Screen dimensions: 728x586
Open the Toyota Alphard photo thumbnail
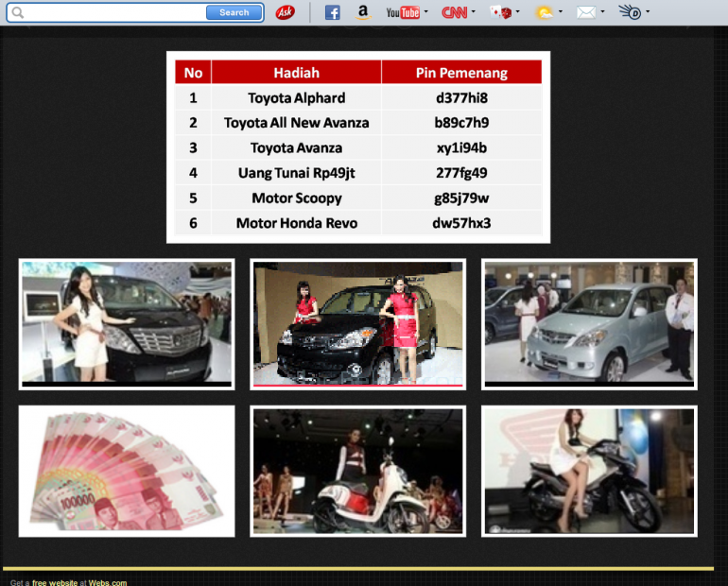point(127,324)
